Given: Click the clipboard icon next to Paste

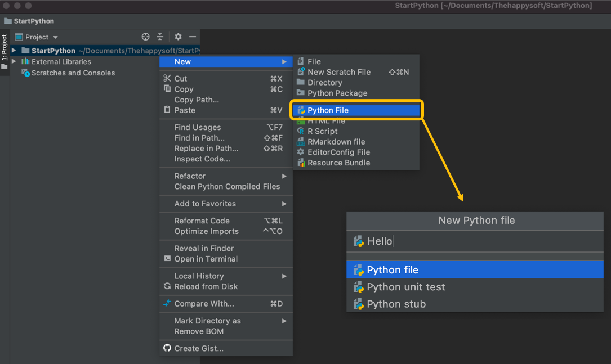Looking at the screenshot, I should tap(167, 110).
